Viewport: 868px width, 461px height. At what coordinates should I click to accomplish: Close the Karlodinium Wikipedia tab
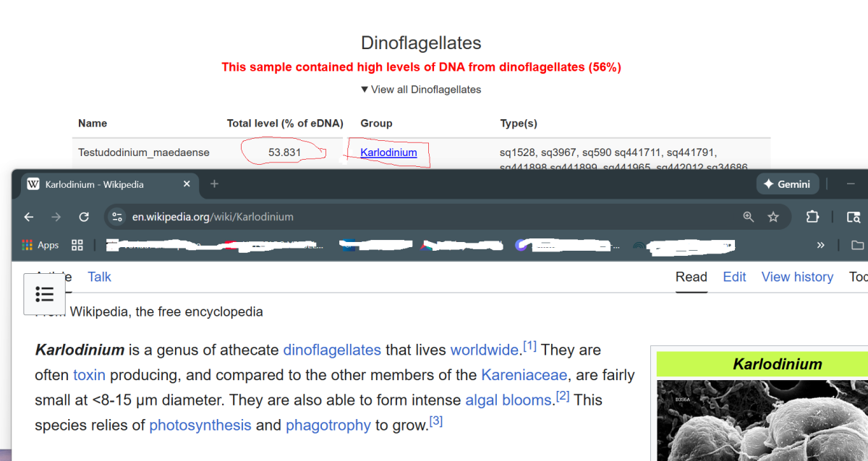(x=187, y=184)
